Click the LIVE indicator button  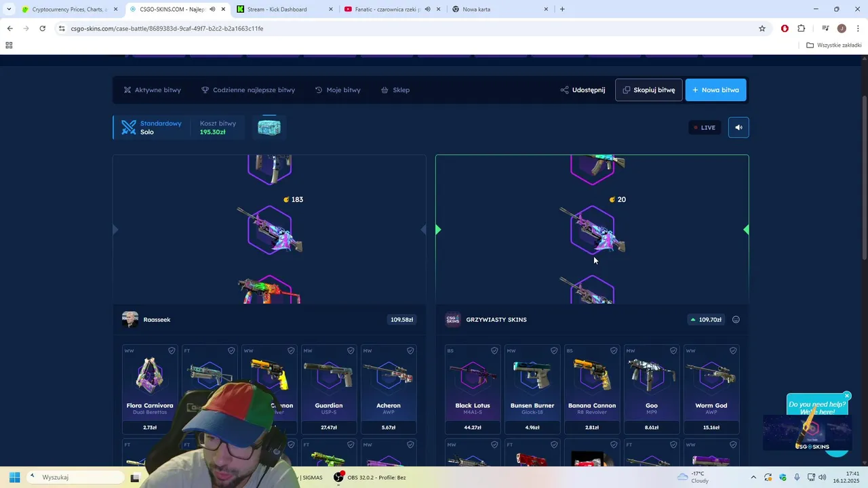tap(705, 127)
